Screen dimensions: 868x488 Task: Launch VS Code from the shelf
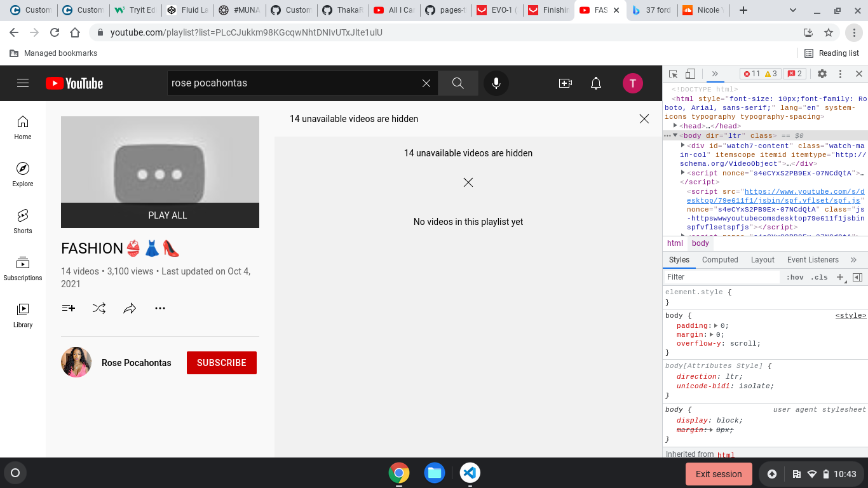pyautogui.click(x=470, y=473)
